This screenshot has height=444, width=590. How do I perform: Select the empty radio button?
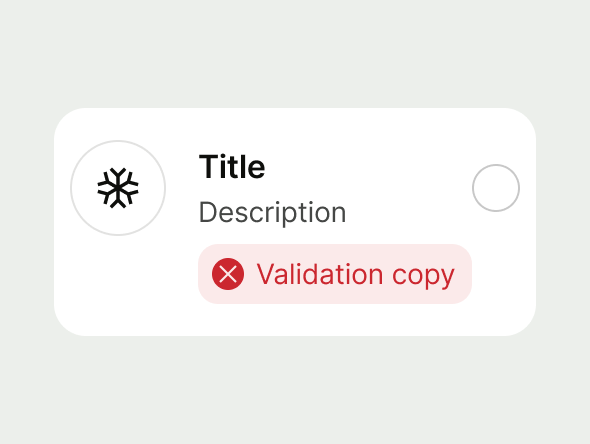[496, 188]
